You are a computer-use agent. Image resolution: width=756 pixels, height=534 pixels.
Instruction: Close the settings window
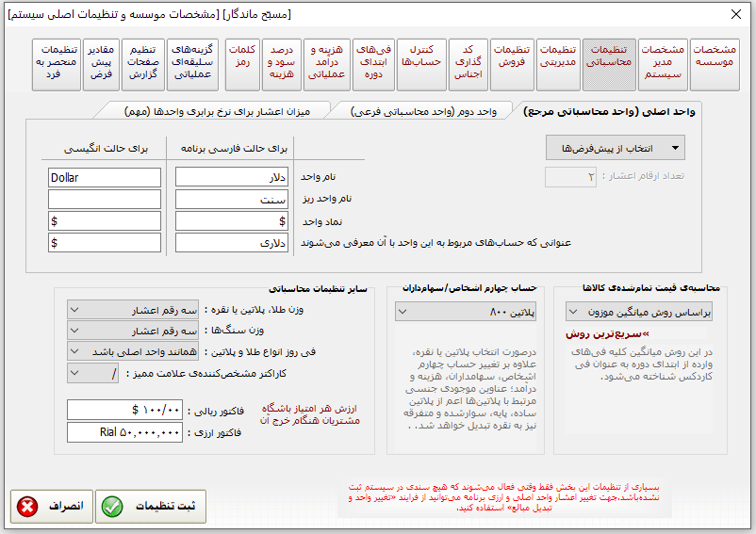736,14
